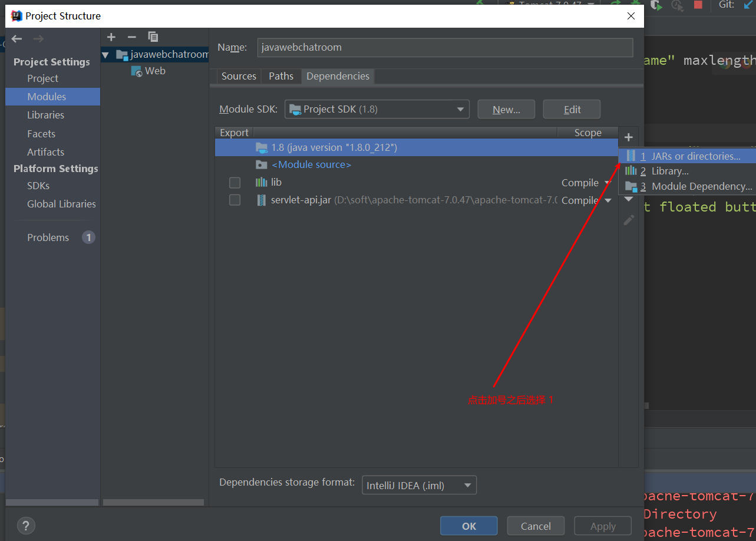Screen dimensions: 756x541
Task: Copy the selected module with copy icon
Action: (x=153, y=37)
